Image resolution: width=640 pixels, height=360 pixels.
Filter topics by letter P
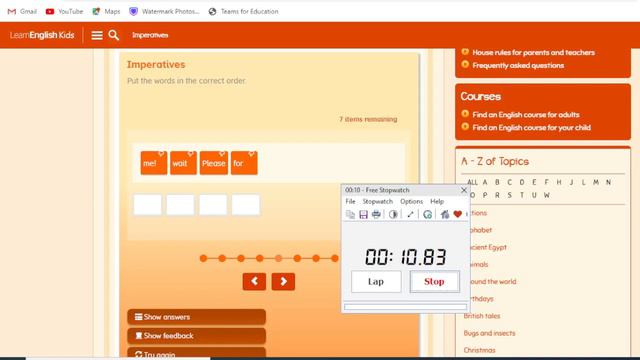(485, 195)
